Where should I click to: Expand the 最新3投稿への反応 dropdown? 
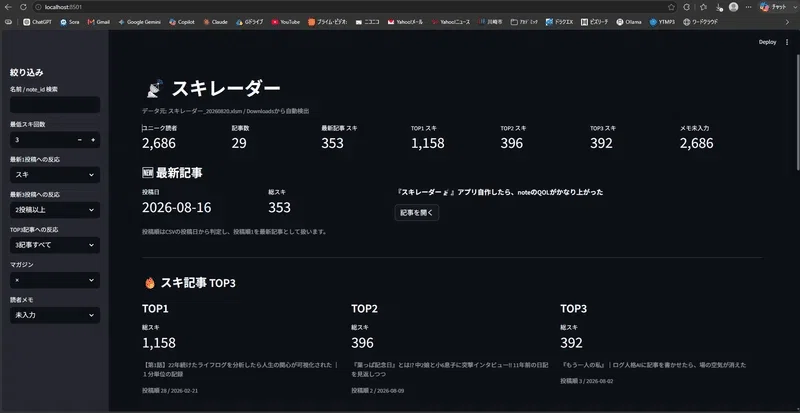pos(55,210)
